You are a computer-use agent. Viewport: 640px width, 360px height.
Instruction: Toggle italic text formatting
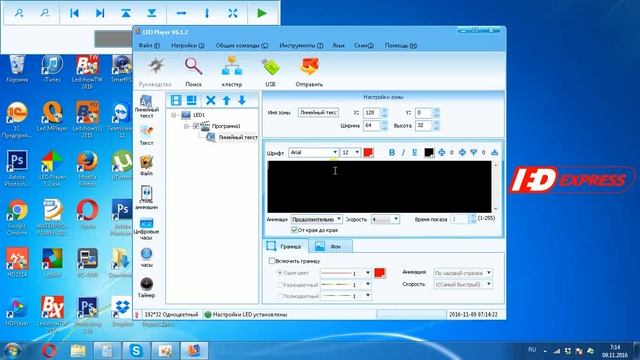403,152
